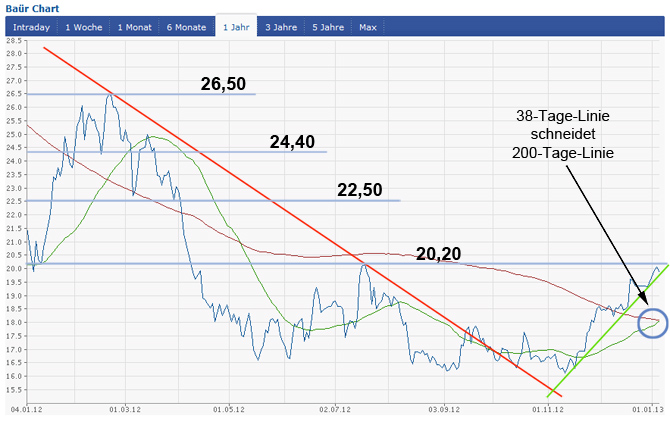
Task: Select the 1 Woche time range
Action: click(x=83, y=27)
